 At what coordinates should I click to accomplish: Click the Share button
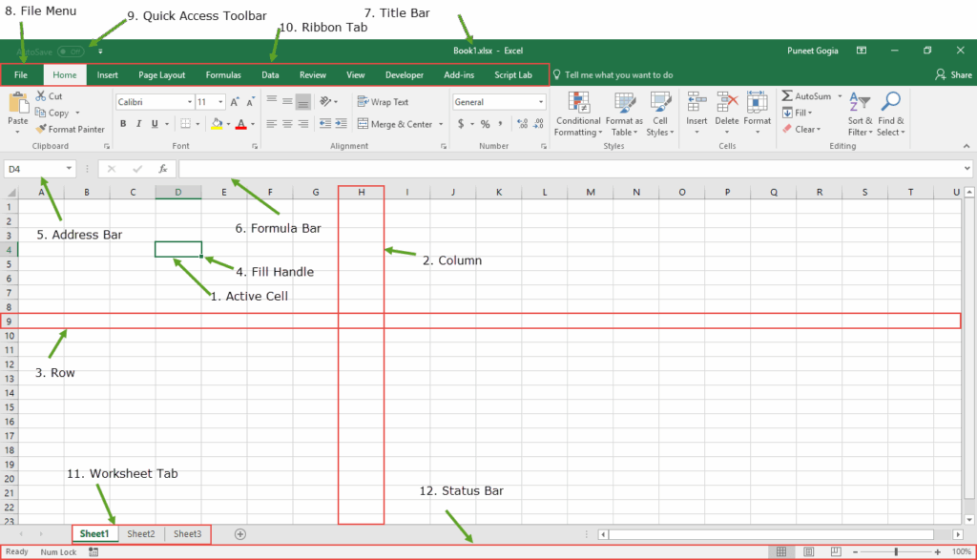(953, 74)
